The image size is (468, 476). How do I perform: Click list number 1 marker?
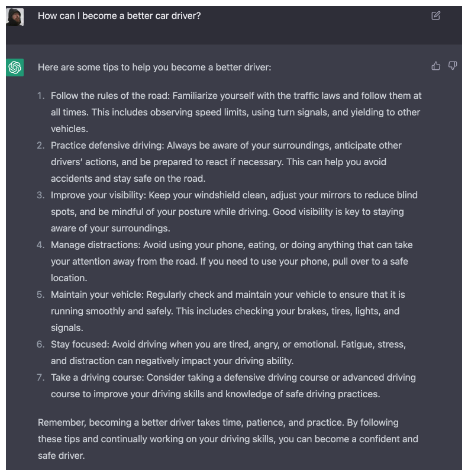41,96
